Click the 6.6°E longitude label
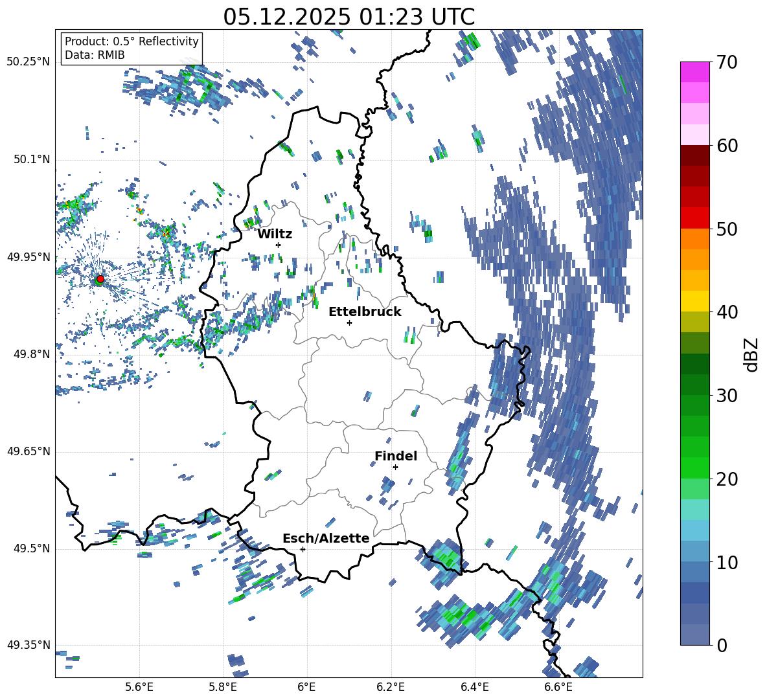The width and height of the screenshot is (767, 700). coord(558,687)
